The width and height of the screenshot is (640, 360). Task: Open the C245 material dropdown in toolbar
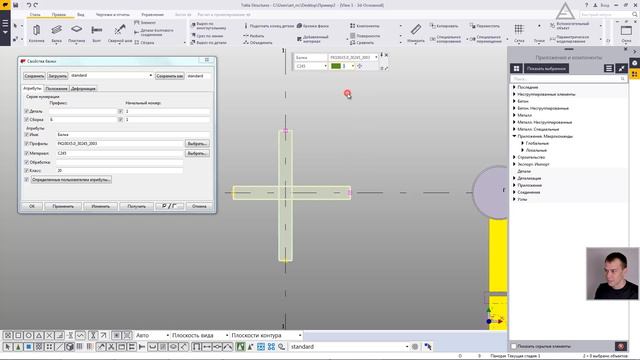[325, 66]
